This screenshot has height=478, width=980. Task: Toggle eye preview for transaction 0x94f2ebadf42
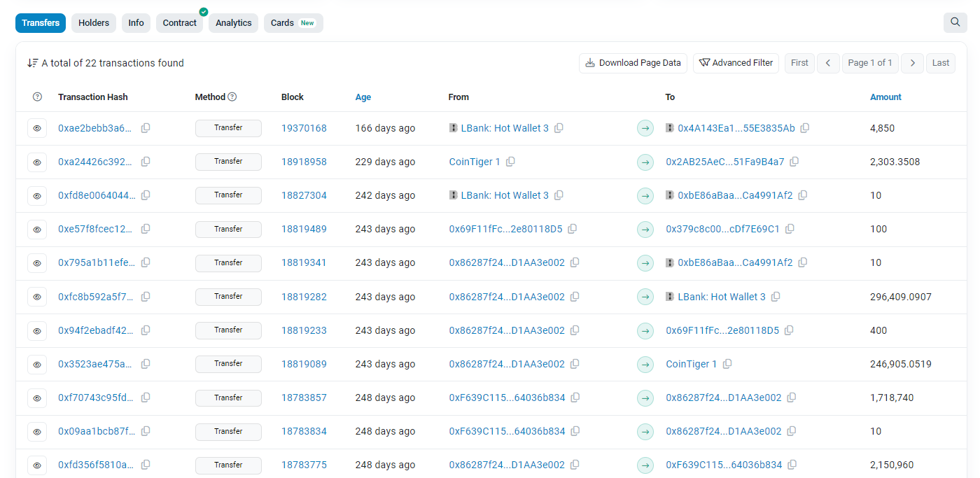(37, 330)
